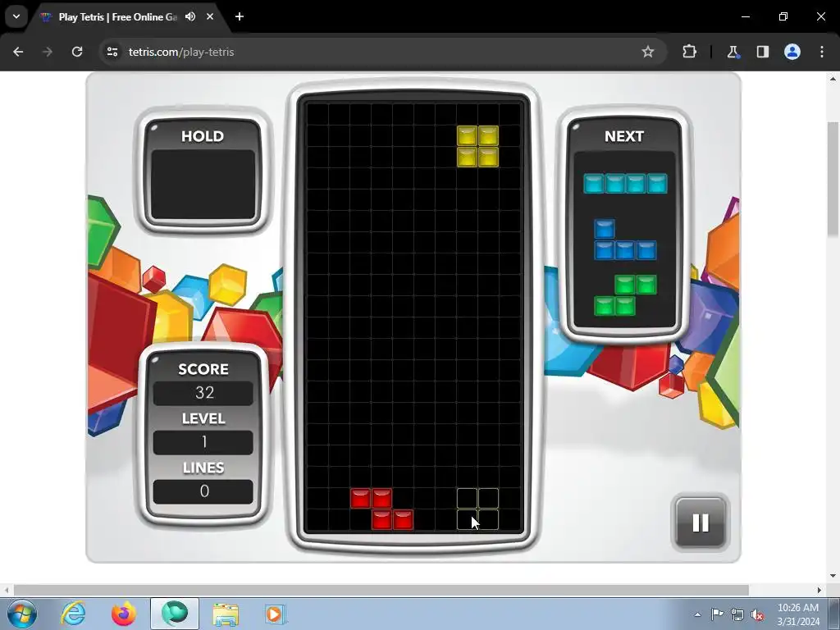Viewport: 840px width, 630px height.
Task: Go forward in browser history
Action: point(48,52)
